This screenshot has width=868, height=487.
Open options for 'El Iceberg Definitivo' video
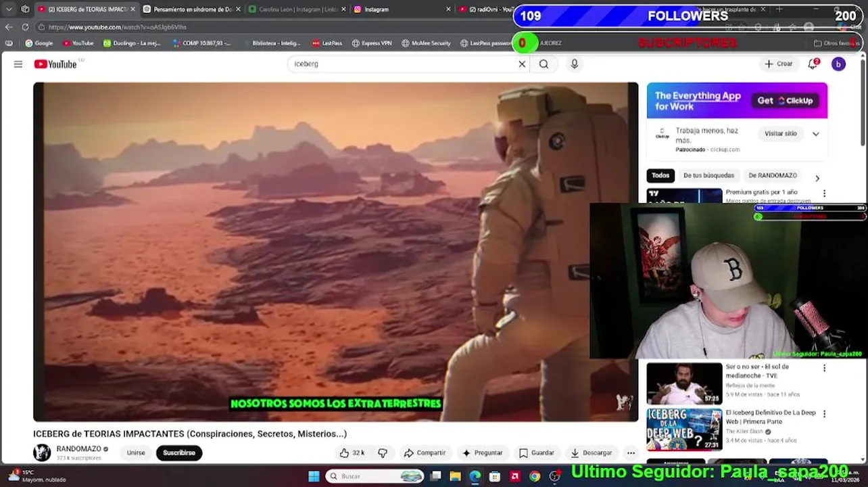coord(824,413)
